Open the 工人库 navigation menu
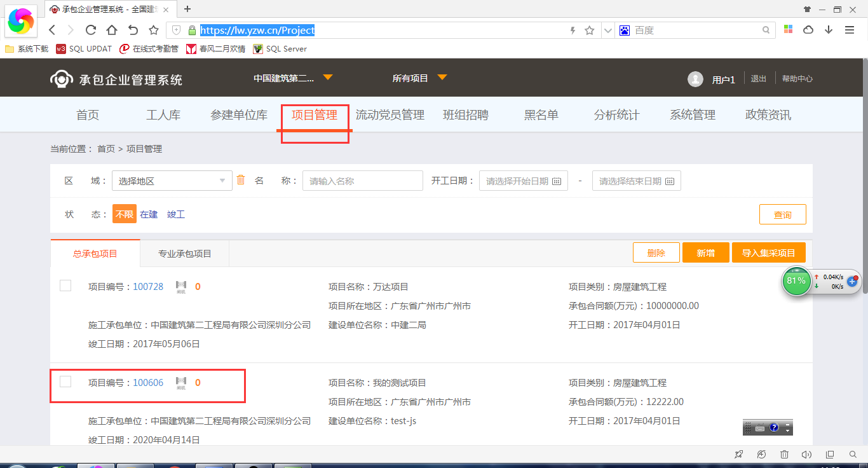868x468 pixels. pyautogui.click(x=163, y=115)
